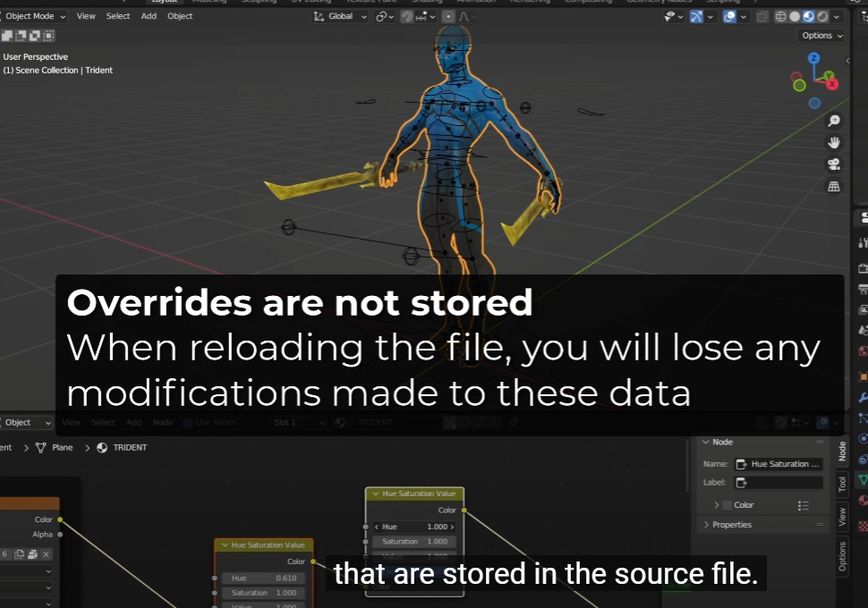Switch perspective/orthographic grid icon
This screenshot has height=608, width=868.
coord(834,187)
